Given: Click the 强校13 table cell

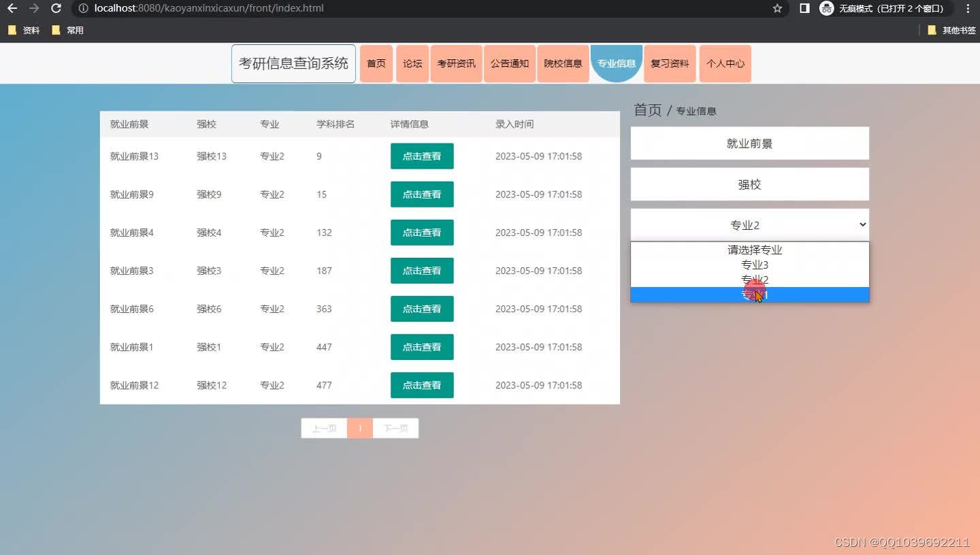Looking at the screenshot, I should click(212, 156).
